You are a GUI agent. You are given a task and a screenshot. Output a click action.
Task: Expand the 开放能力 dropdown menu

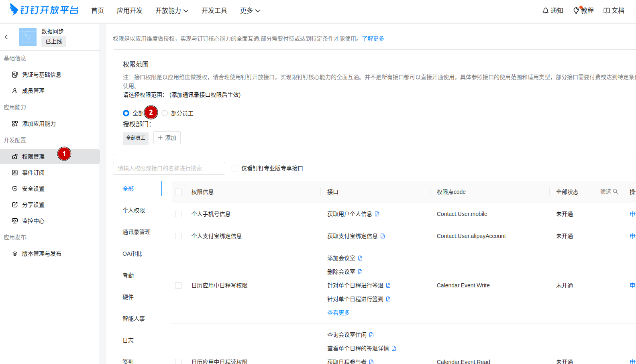tap(172, 11)
